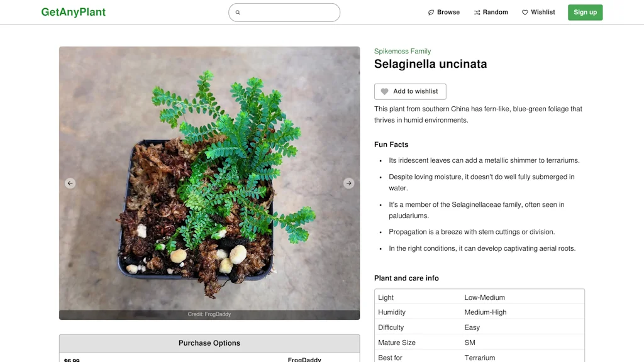Image resolution: width=644 pixels, height=362 pixels.
Task: Toggle wishlist status for Selaginella uncinata
Action: [x=410, y=91]
